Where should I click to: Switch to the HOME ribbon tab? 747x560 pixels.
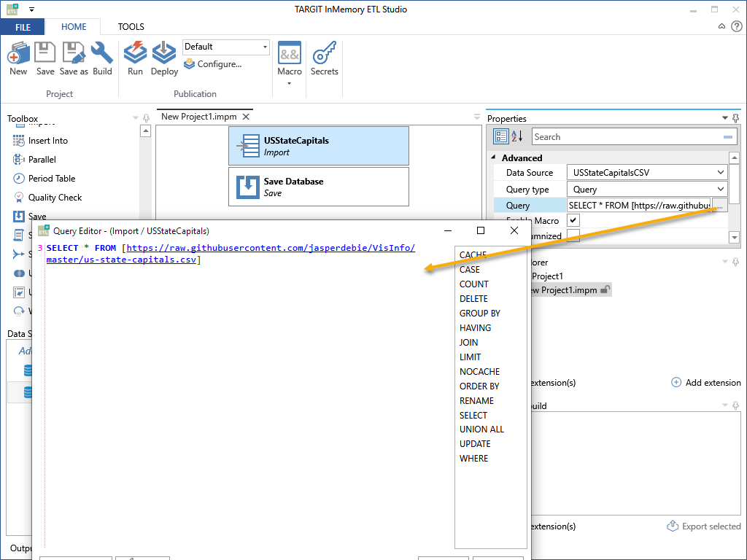pyautogui.click(x=74, y=27)
